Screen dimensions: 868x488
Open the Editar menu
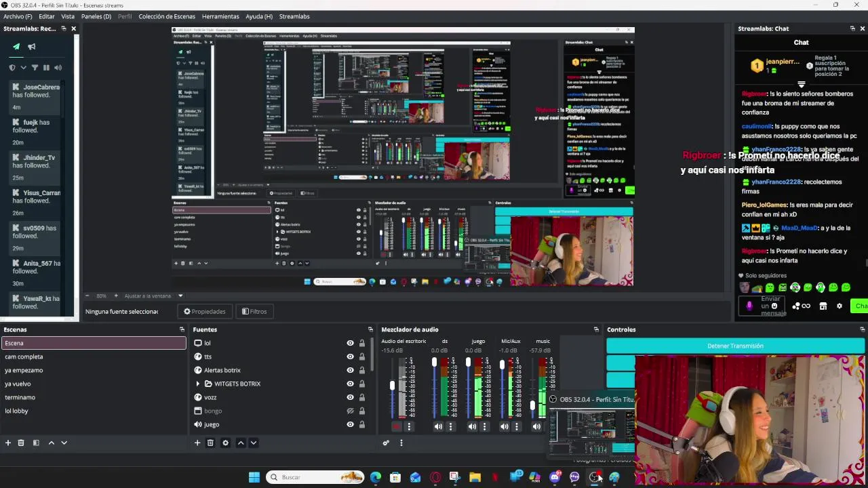[47, 16]
